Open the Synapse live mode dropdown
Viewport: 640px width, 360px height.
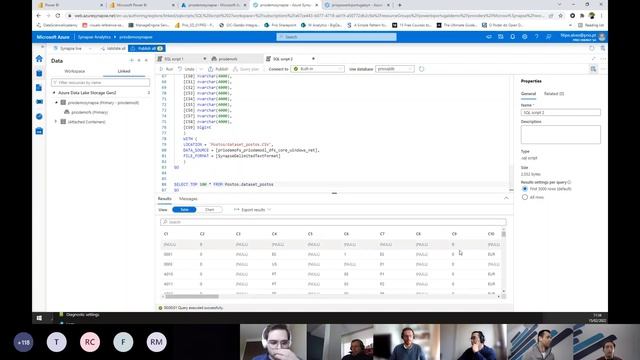(x=73, y=48)
